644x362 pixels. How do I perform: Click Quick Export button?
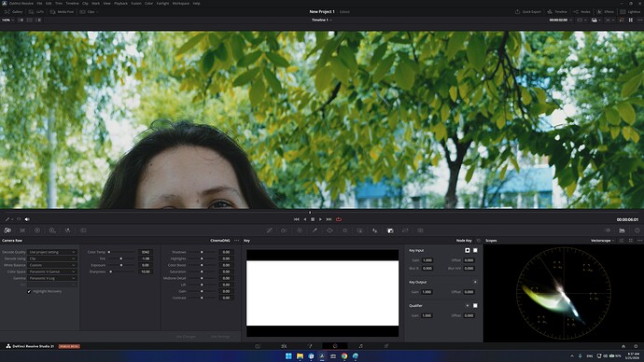(528, 12)
